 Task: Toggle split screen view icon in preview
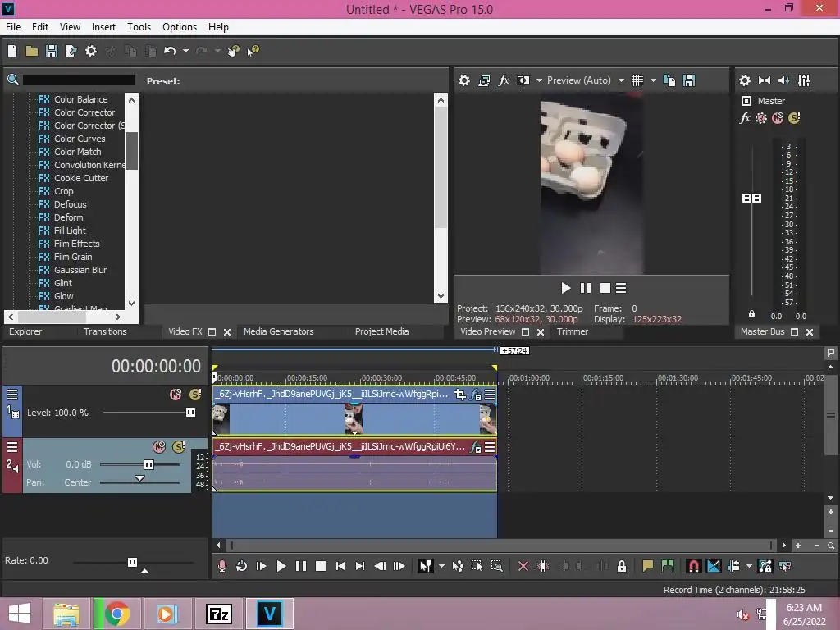point(523,80)
